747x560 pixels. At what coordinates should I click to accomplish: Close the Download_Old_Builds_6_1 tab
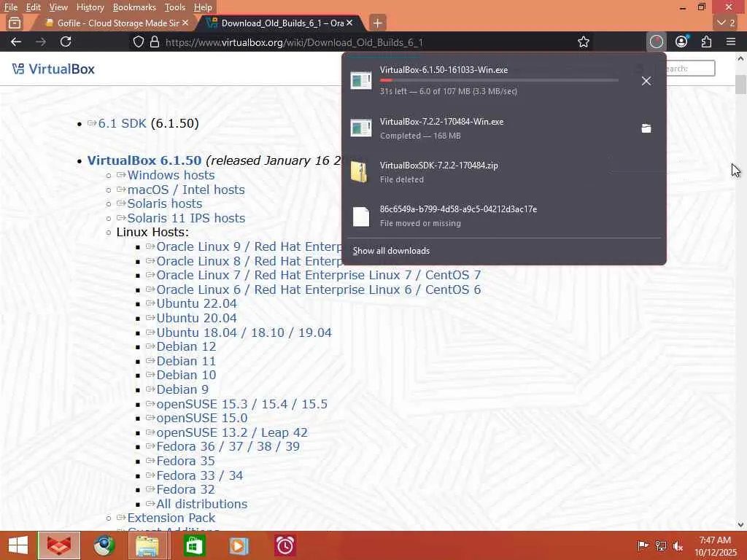(349, 23)
